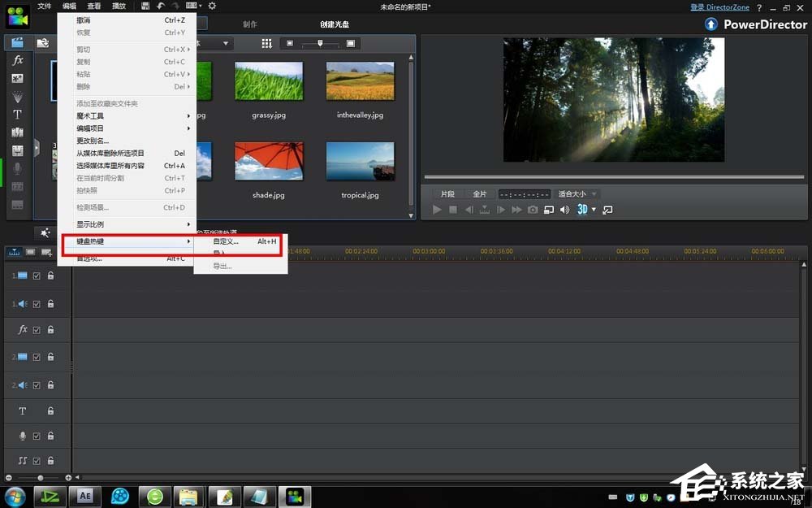
Task: Open preferences with the top gear icon
Action: click(x=212, y=6)
